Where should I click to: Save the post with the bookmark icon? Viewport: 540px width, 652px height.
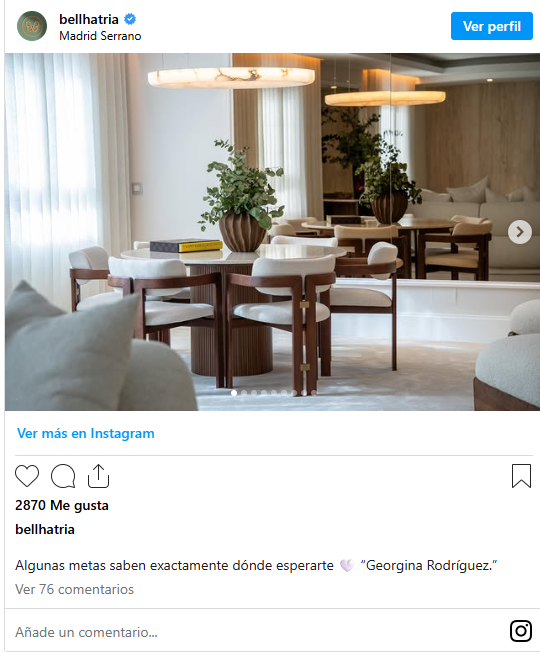[x=521, y=476]
